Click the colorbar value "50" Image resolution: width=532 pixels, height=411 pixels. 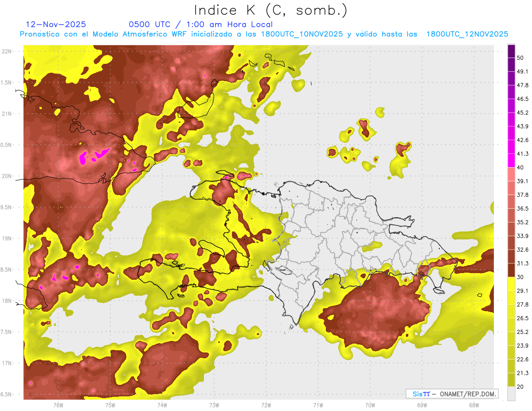click(x=520, y=58)
